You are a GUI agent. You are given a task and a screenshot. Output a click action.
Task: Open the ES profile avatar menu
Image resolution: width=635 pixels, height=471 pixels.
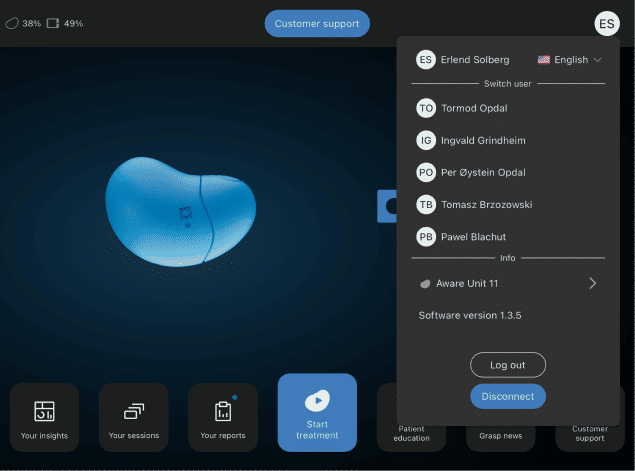607,24
